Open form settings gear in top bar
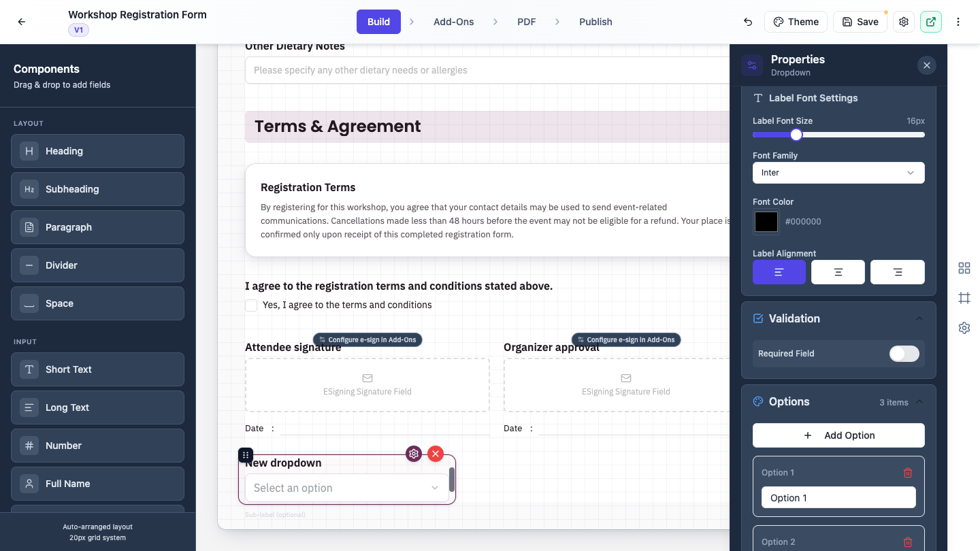Screen dimensions: 980x551 click(904, 22)
